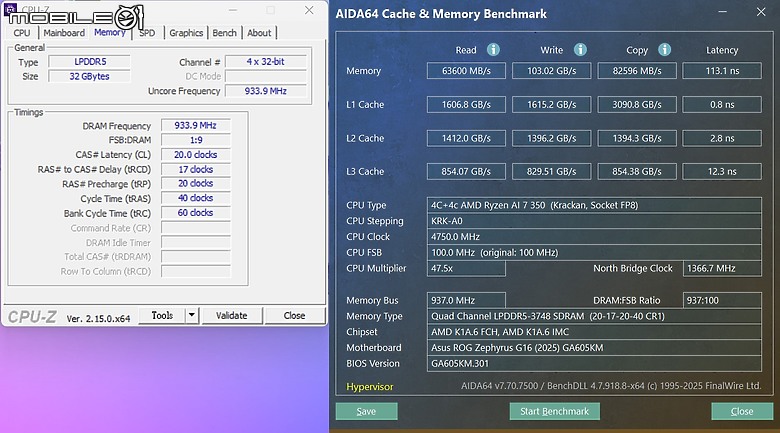Image resolution: width=780 pixels, height=433 pixels.
Task: Click L1 Cache Latency value 0.8 ns
Action: (x=722, y=105)
